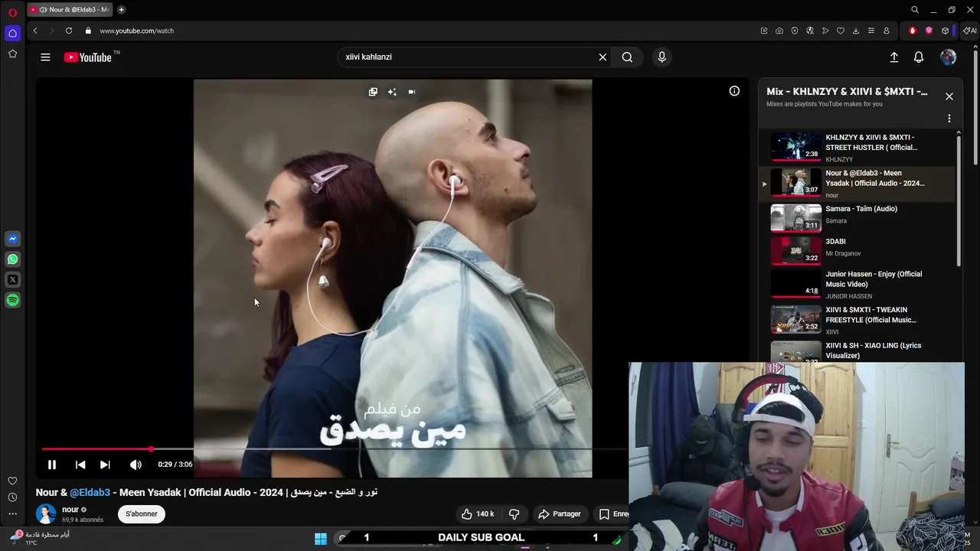Open Windows Start menu
This screenshot has height=551, width=980.
[x=321, y=538]
